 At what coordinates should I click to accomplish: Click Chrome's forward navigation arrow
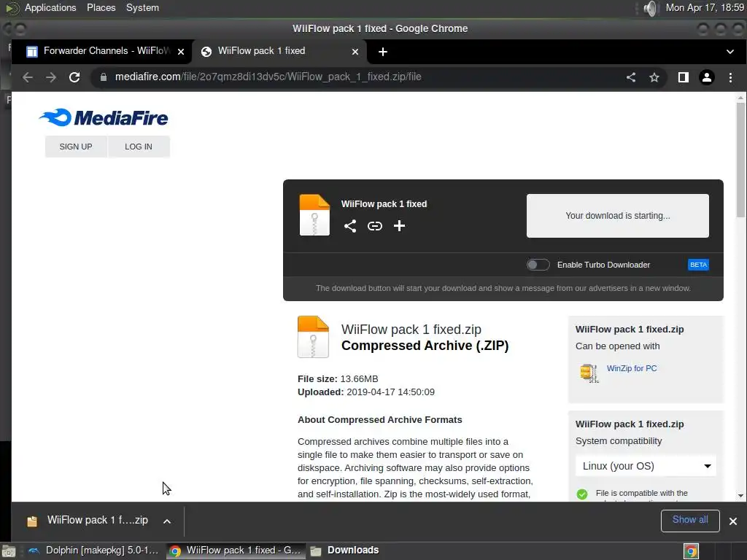(51, 77)
